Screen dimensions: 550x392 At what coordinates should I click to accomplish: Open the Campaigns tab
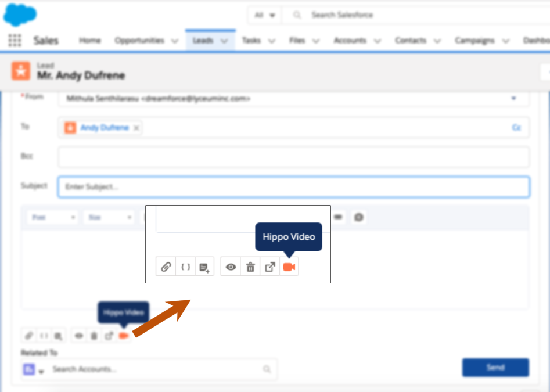click(474, 40)
